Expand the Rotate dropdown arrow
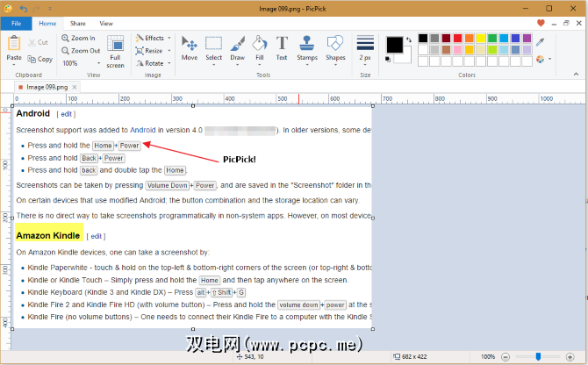588x365 pixels. coord(169,63)
